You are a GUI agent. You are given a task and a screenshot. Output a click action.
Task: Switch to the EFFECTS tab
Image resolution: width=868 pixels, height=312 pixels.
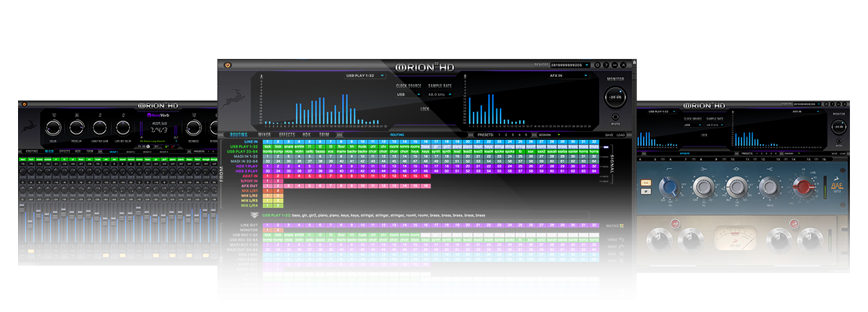[287, 135]
